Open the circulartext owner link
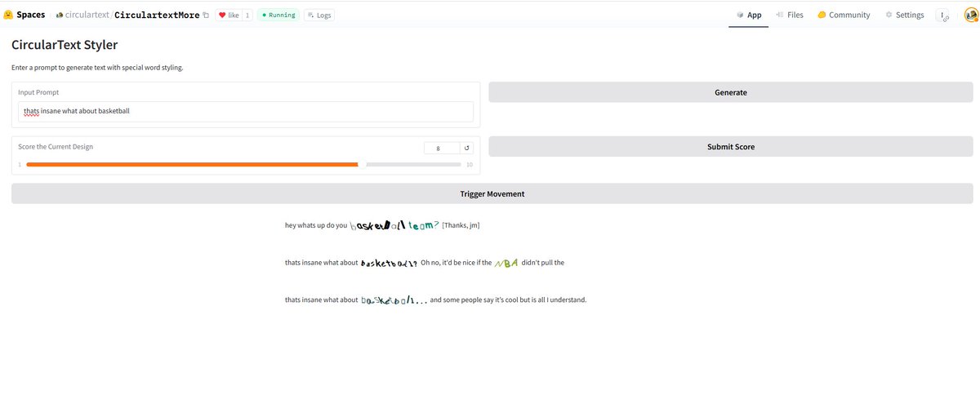Screen dimensions: 980x417 coord(87,15)
